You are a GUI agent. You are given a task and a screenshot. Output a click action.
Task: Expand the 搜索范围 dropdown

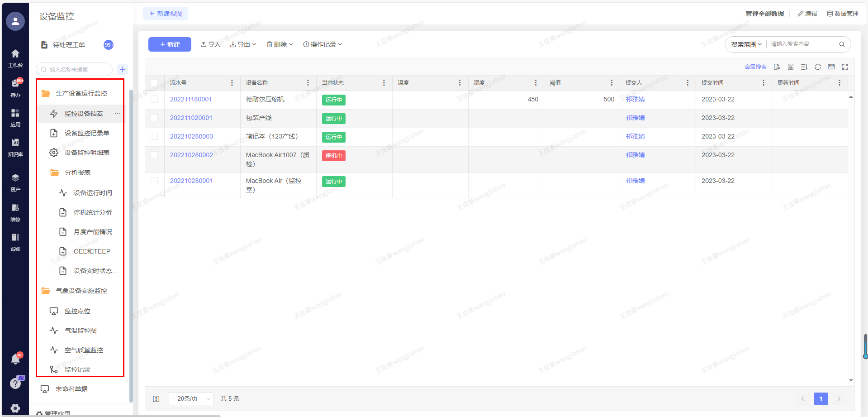coord(746,44)
